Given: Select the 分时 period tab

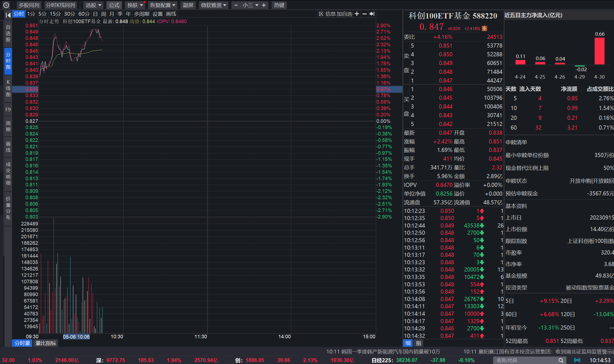Looking at the screenshot, I should pyautogui.click(x=19, y=14).
